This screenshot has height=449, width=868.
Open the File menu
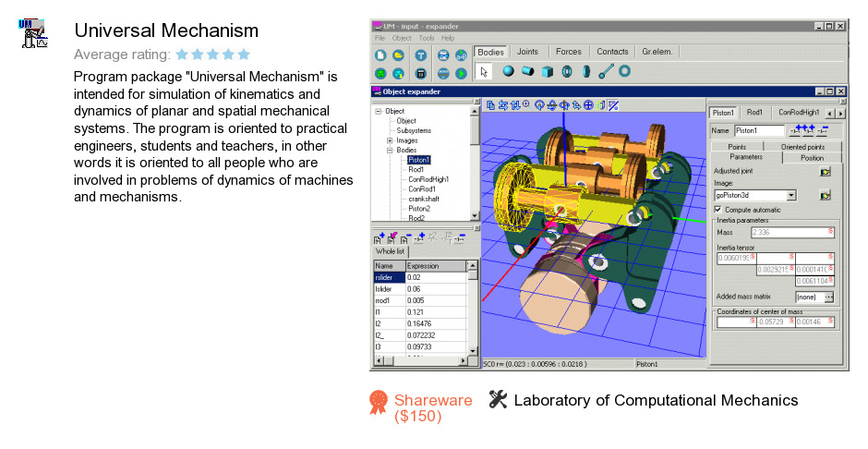click(380, 38)
